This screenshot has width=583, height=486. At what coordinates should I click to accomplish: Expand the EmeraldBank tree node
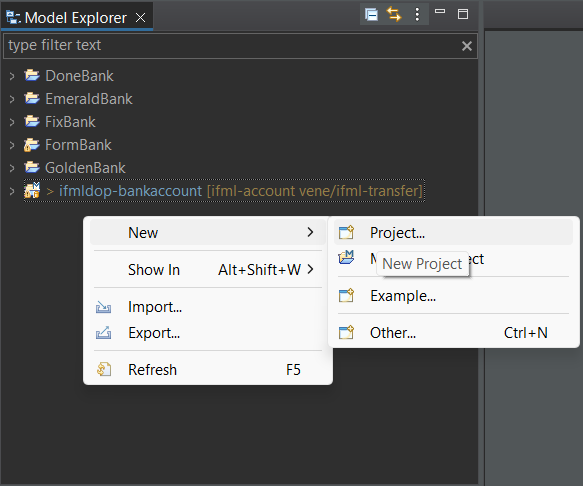pyautogui.click(x=12, y=99)
